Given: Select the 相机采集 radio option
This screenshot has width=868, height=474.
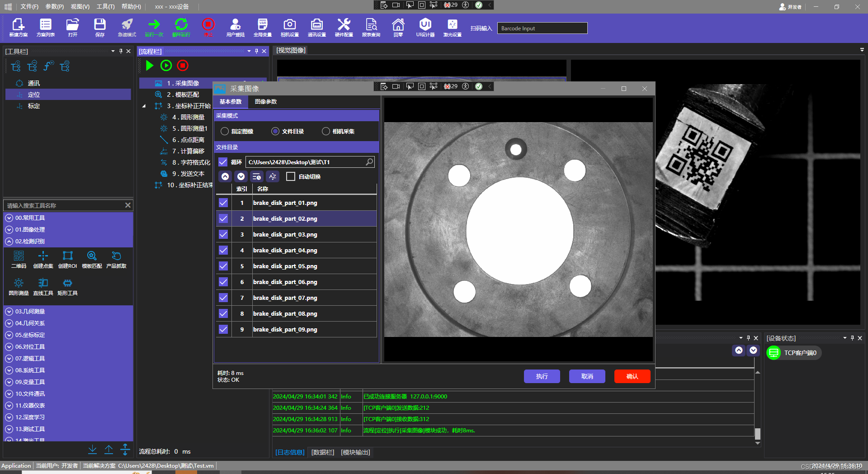Looking at the screenshot, I should point(326,131).
